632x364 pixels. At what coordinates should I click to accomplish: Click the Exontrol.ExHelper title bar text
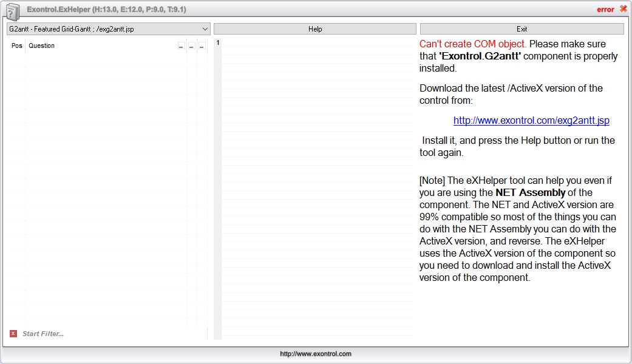106,10
